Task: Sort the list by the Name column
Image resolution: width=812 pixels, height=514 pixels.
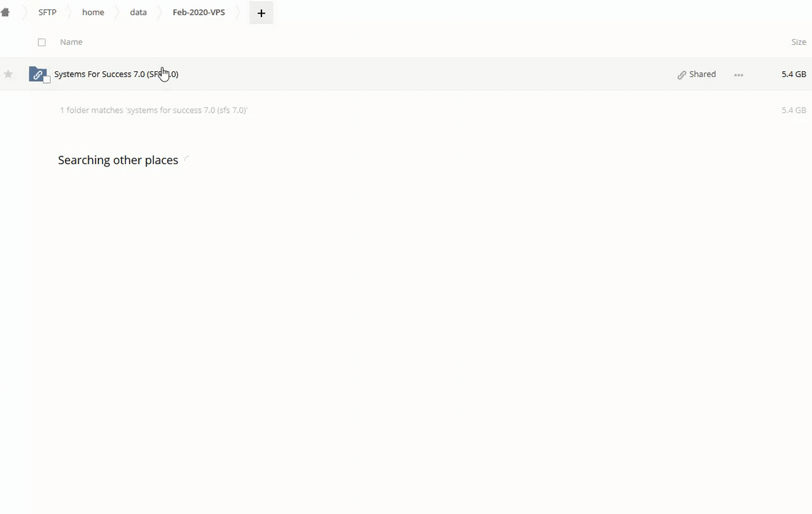Action: tap(71, 42)
